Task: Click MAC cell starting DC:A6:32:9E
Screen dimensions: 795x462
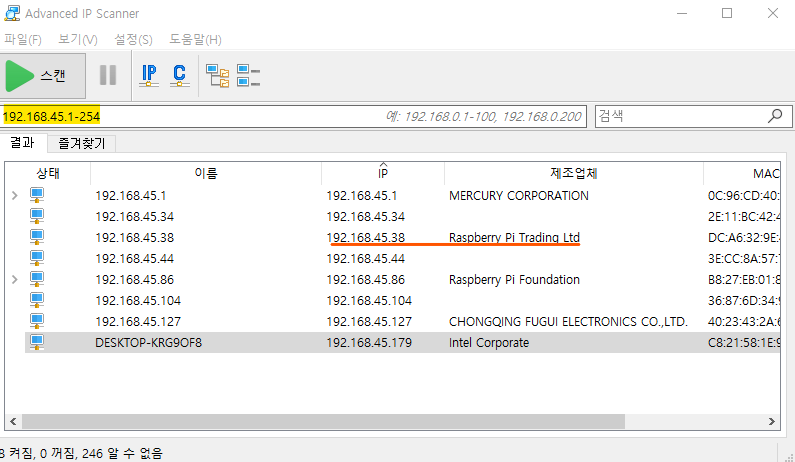Action: coord(744,237)
